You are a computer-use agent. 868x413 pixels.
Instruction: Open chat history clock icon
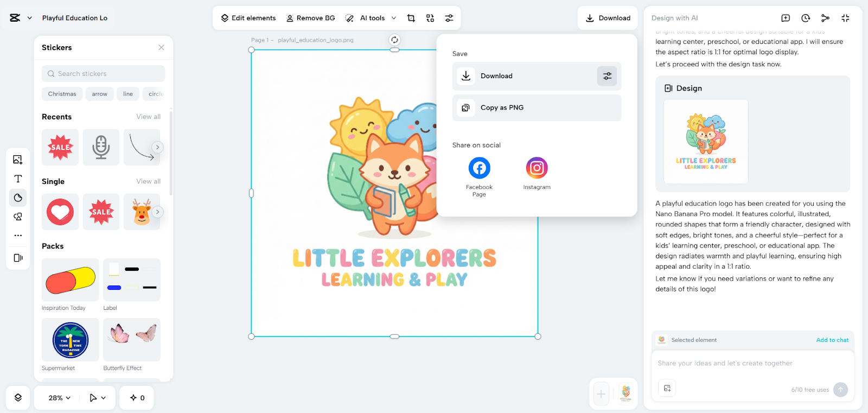tap(806, 18)
